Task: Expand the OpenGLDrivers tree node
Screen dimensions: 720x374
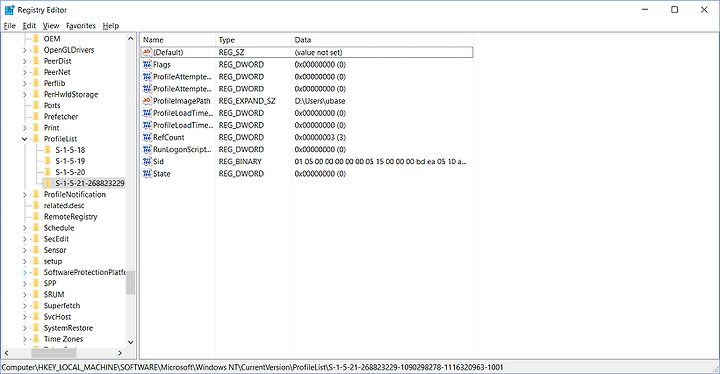Action: tap(25, 50)
